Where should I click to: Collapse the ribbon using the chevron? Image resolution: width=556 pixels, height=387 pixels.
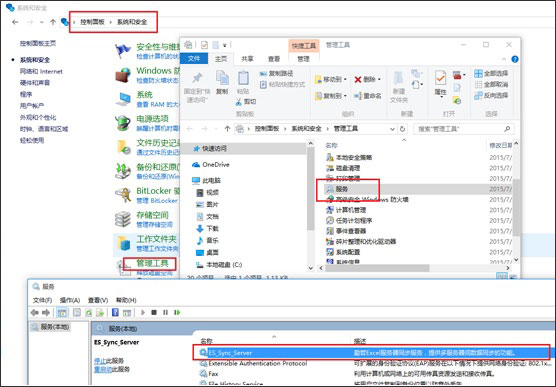pyautogui.click(x=504, y=59)
